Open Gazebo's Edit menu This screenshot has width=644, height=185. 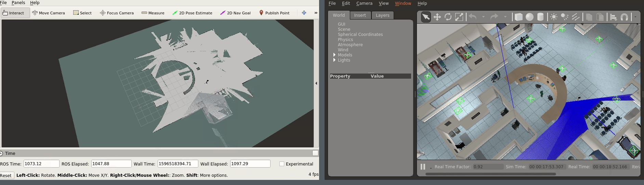pyautogui.click(x=346, y=3)
